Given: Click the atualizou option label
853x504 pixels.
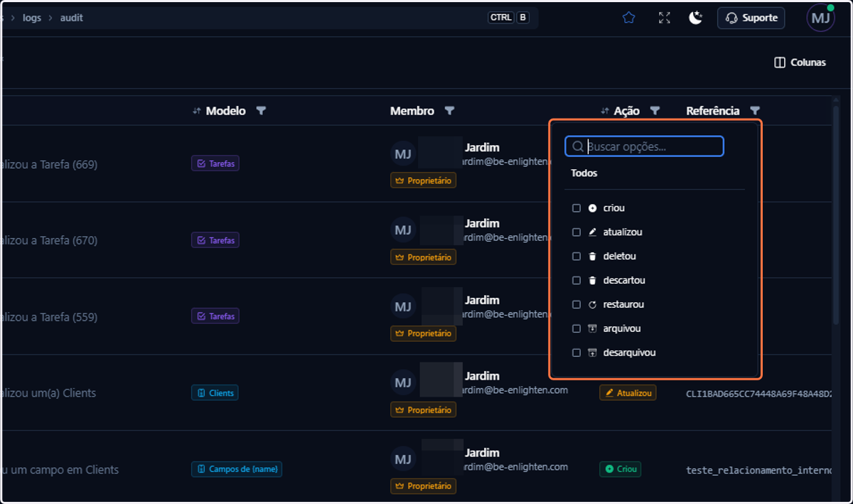Looking at the screenshot, I should (x=623, y=232).
